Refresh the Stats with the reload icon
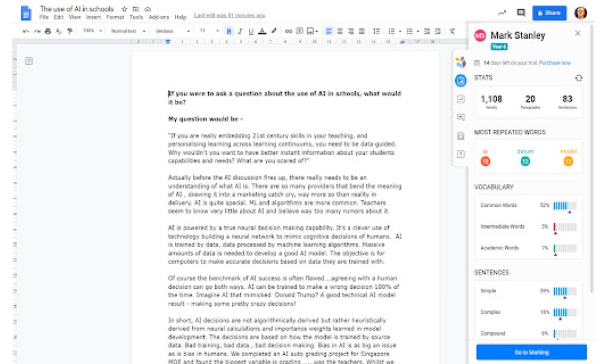Viewport: 607px width, 364px height. (578, 78)
